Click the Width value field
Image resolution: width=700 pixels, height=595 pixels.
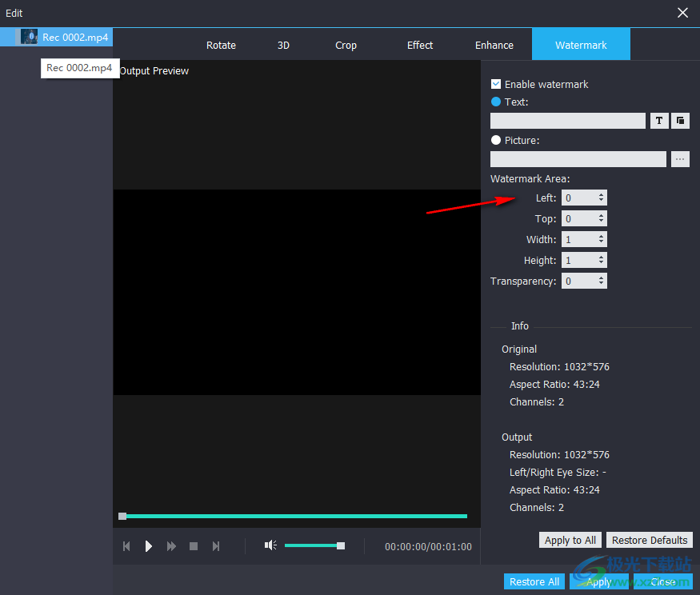point(579,239)
